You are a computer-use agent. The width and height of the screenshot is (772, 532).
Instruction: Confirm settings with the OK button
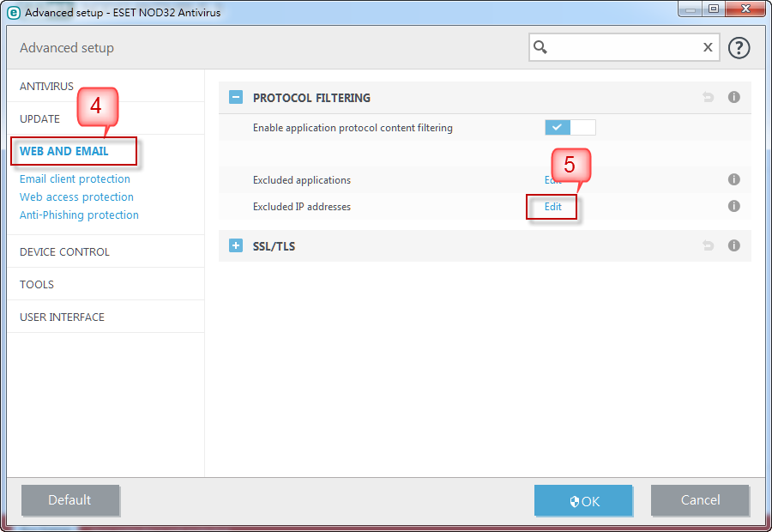click(583, 500)
